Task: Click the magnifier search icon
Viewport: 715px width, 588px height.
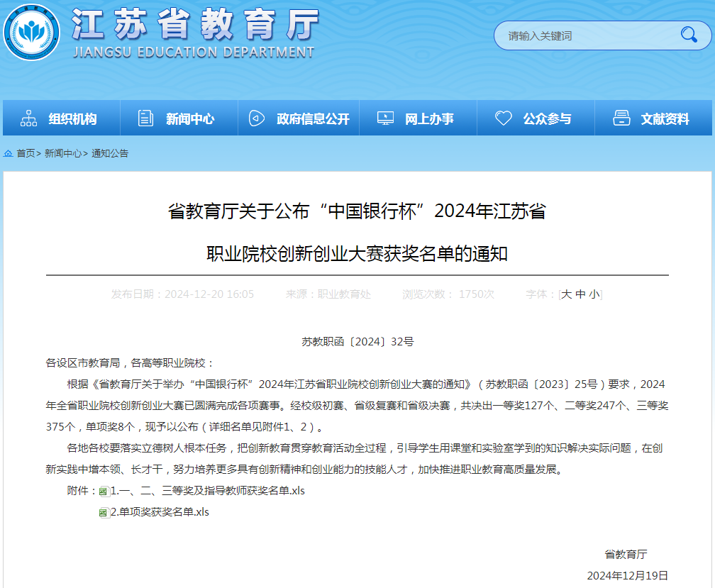Action: coord(688,35)
